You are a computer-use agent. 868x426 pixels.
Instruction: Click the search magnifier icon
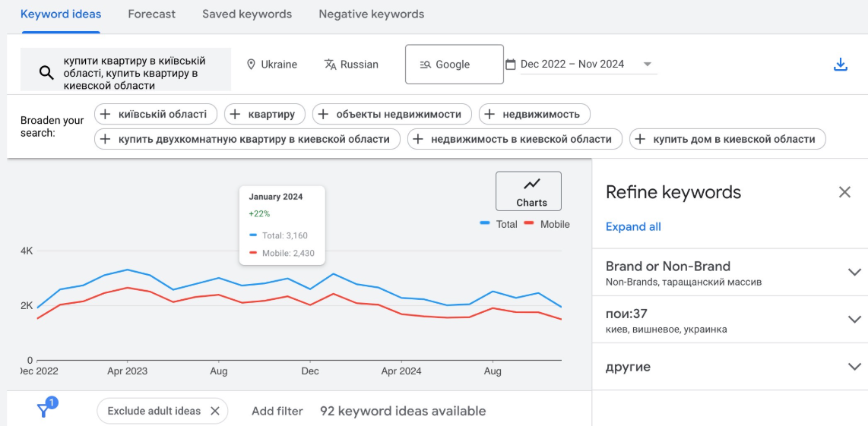click(46, 72)
